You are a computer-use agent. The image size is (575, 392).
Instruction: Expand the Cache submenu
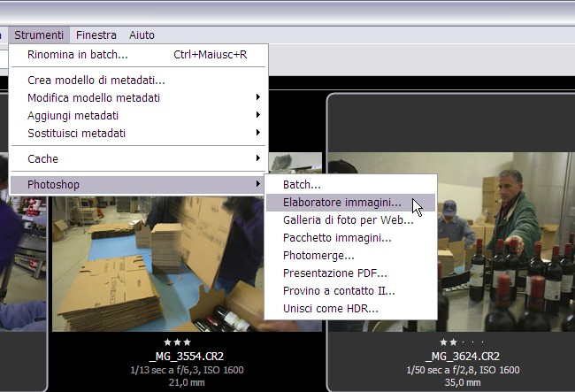point(138,158)
